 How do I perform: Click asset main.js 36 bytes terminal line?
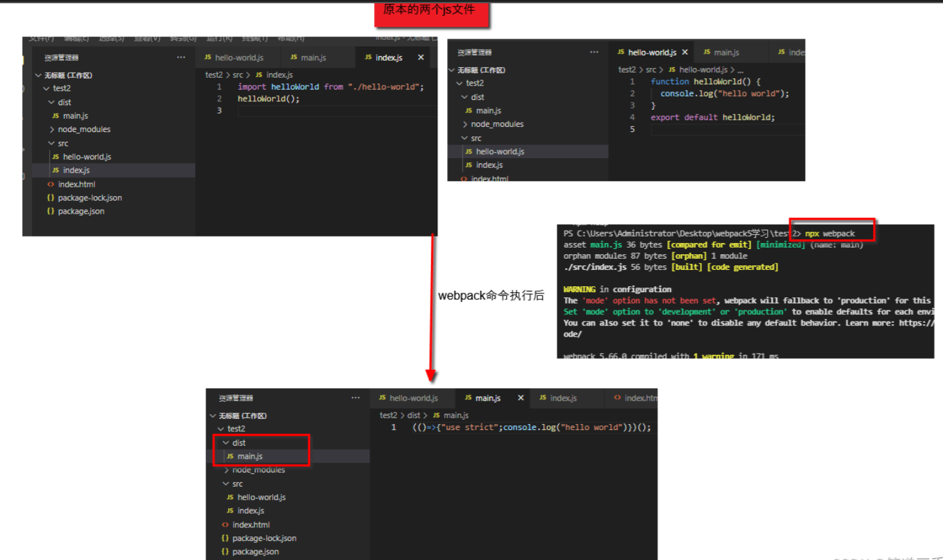713,244
